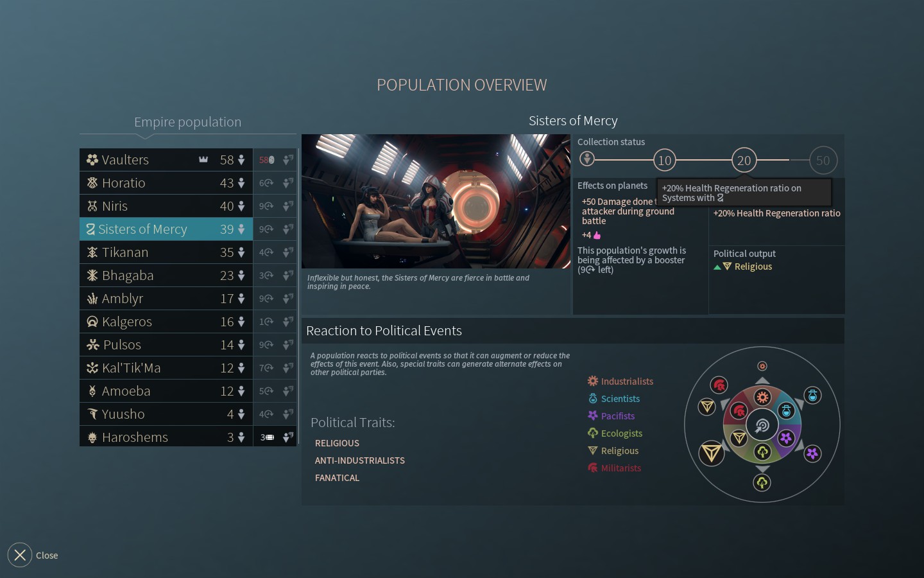
Task: Select the Pulsos population row
Action: coord(166,345)
